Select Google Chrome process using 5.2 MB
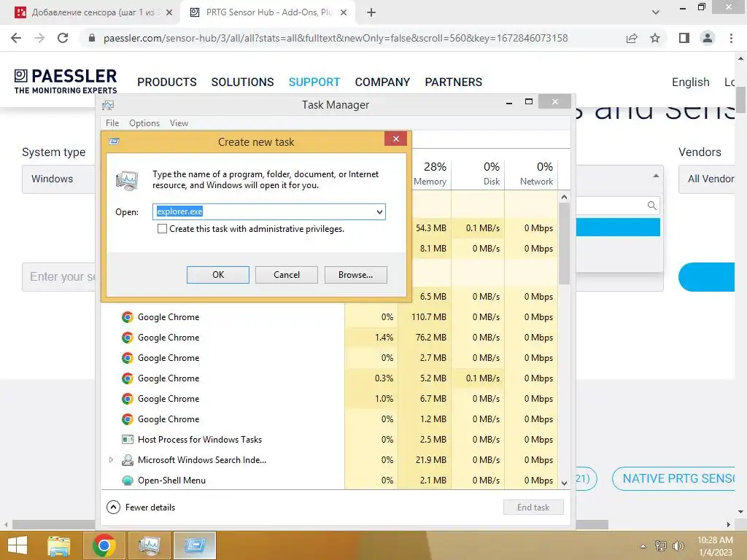 [329, 378]
